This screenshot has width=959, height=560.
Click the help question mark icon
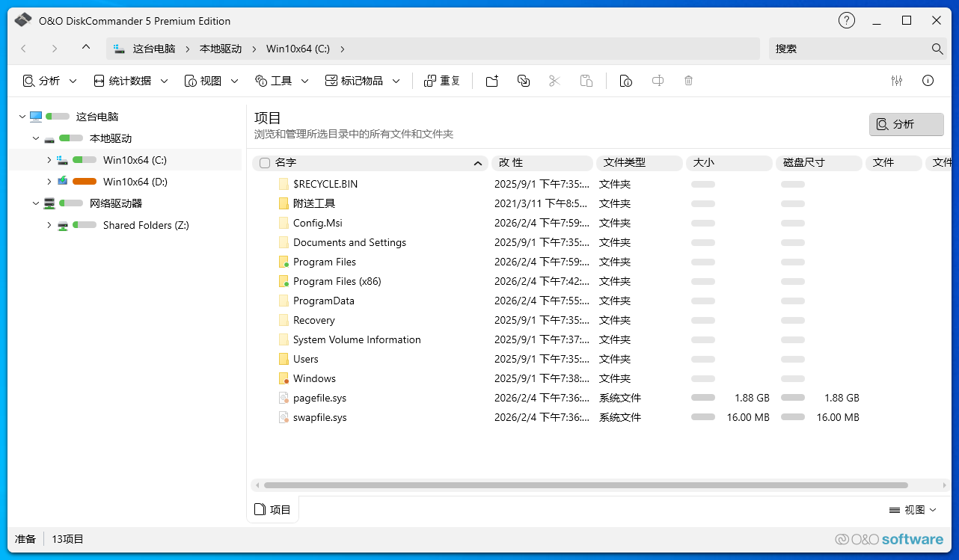[x=846, y=21]
